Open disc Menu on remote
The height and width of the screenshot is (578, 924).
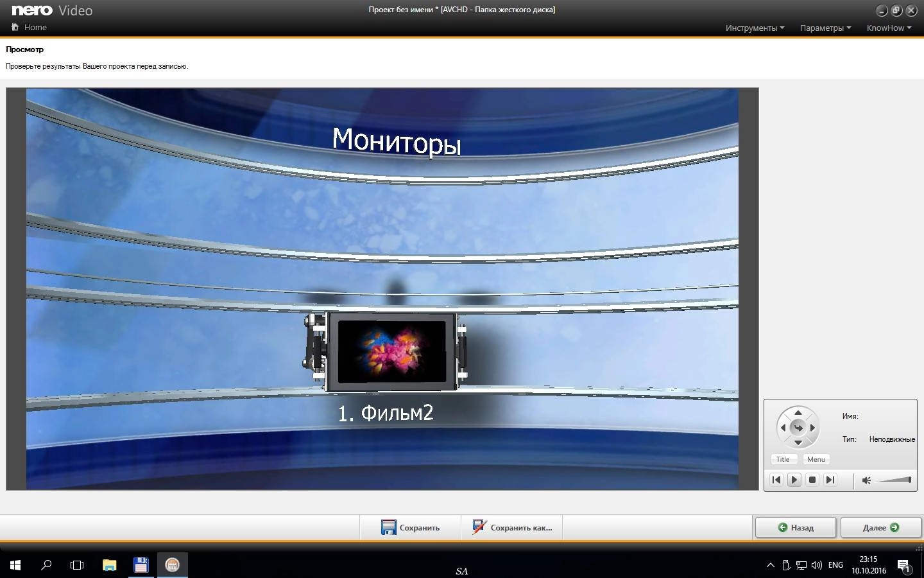(x=816, y=459)
